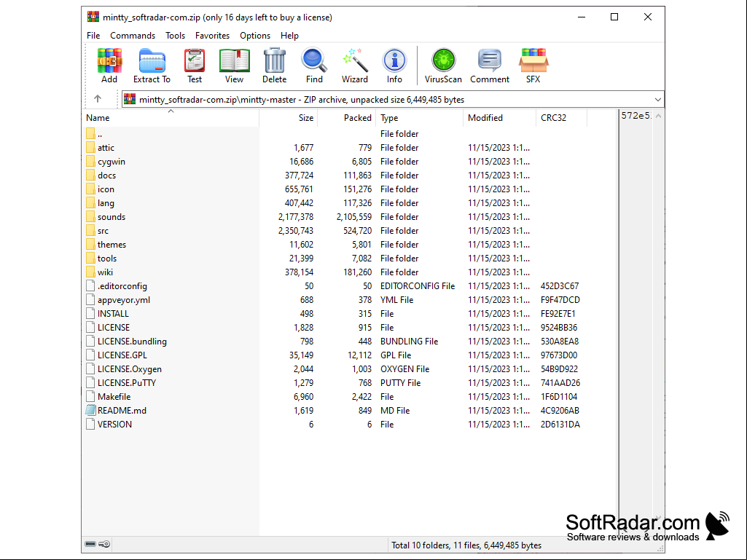The width and height of the screenshot is (747, 560).
Task: Click the comment pane scroll up arrow
Action: click(x=658, y=116)
